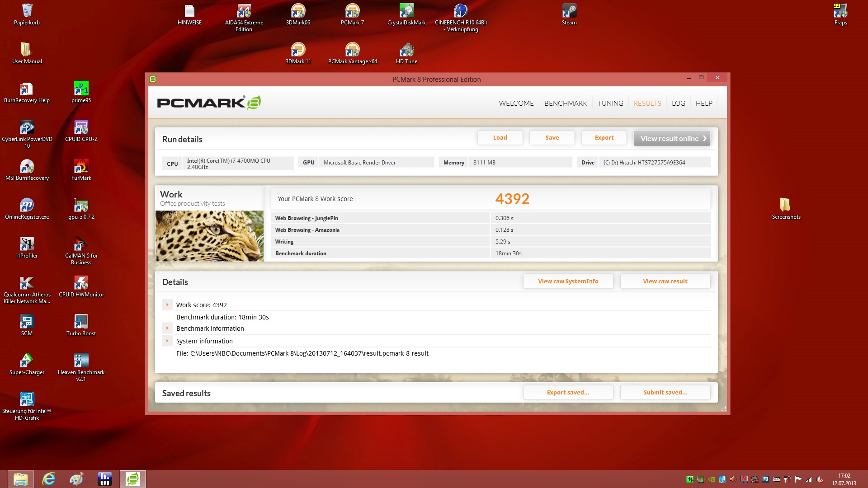Image resolution: width=868 pixels, height=488 pixels.
Task: Click the Load button in Run details
Action: 500,138
